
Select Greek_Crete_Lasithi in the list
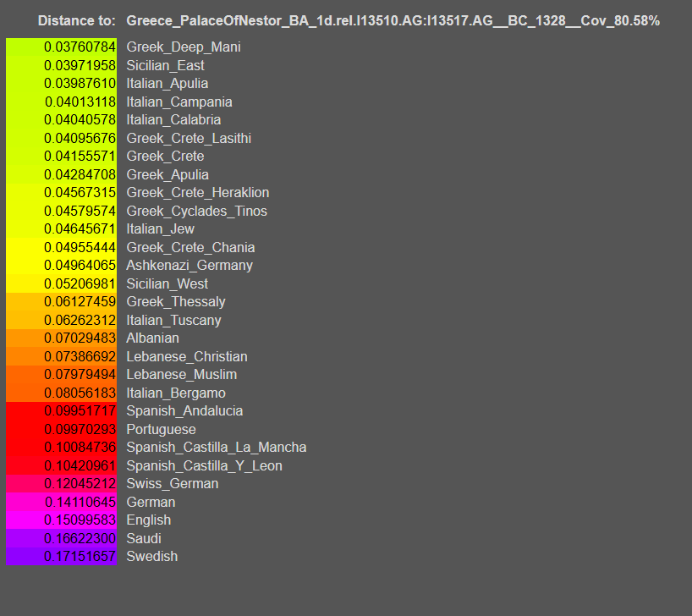tap(189, 138)
